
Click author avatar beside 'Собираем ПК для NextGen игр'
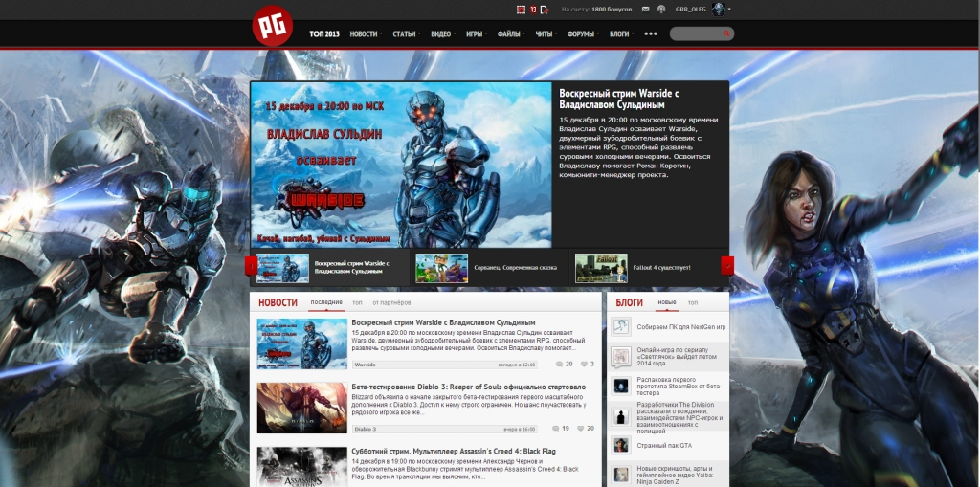click(620, 326)
